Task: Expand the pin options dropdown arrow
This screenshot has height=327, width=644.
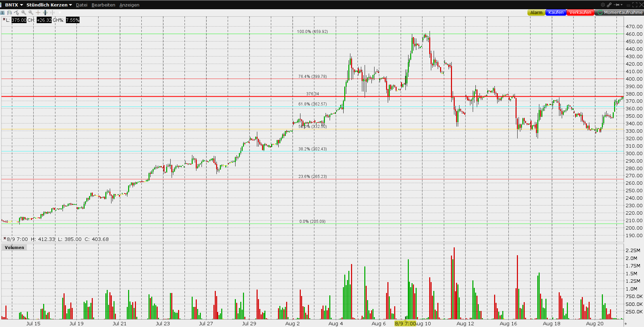Action: tap(622, 5)
